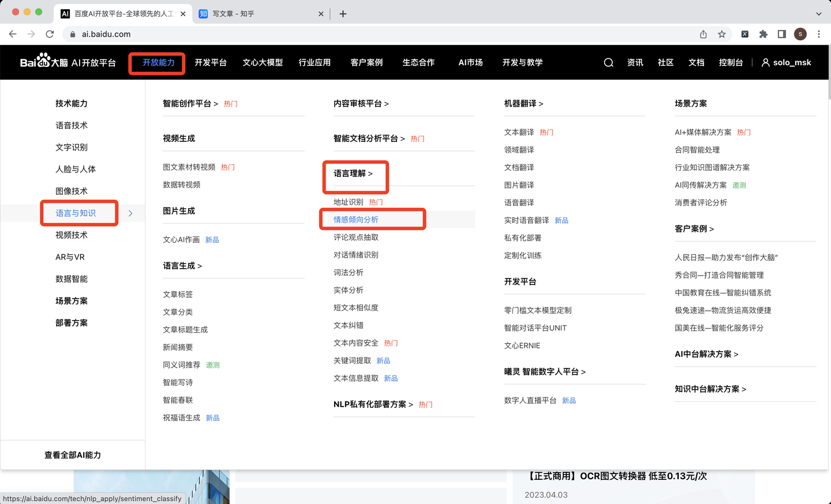Expand the 语言理解 category
The image size is (831, 504).
coord(354,174)
